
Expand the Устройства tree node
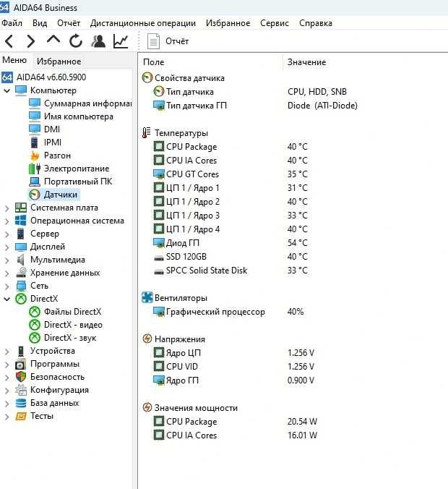pyautogui.click(x=7, y=352)
